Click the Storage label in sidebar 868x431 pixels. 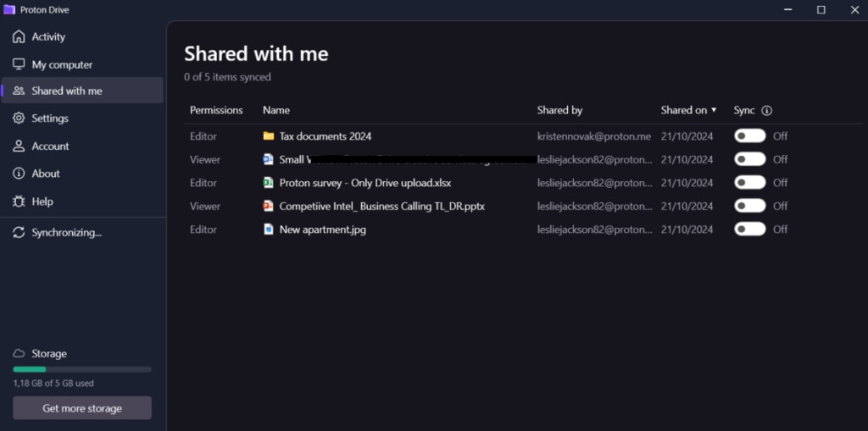pos(49,353)
